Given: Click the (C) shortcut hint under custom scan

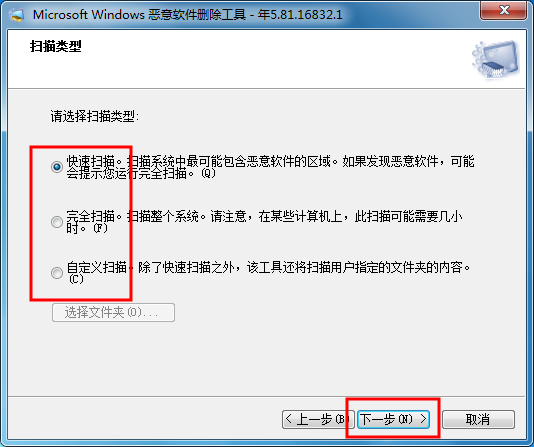Looking at the screenshot, I should (x=76, y=279).
